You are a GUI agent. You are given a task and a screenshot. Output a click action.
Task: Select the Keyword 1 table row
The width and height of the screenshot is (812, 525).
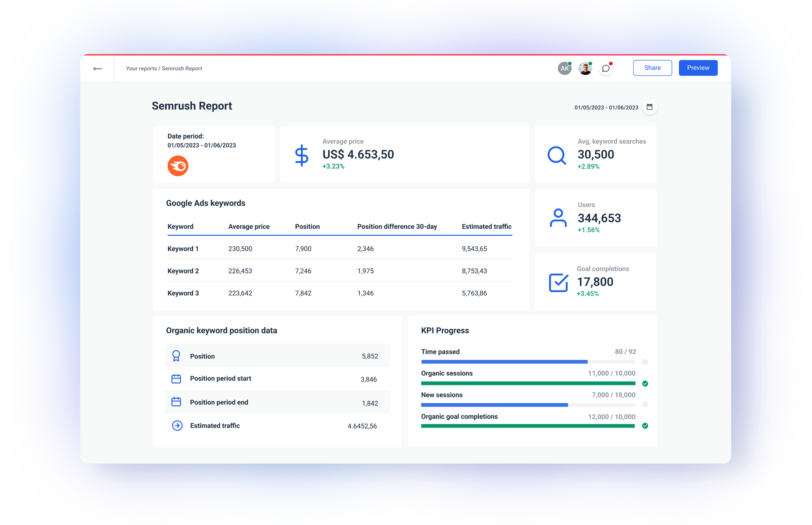[x=325, y=248]
